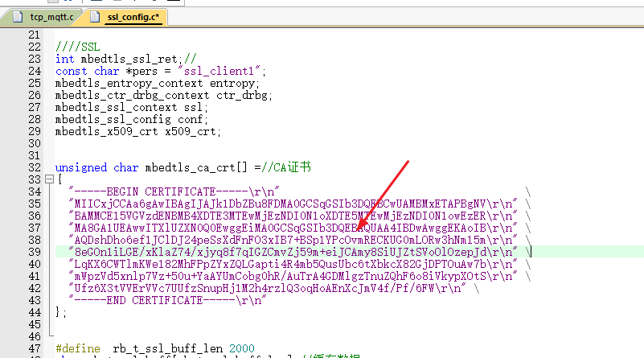Click certificate line starting with mWpzVd5xnlp

pos(293,276)
